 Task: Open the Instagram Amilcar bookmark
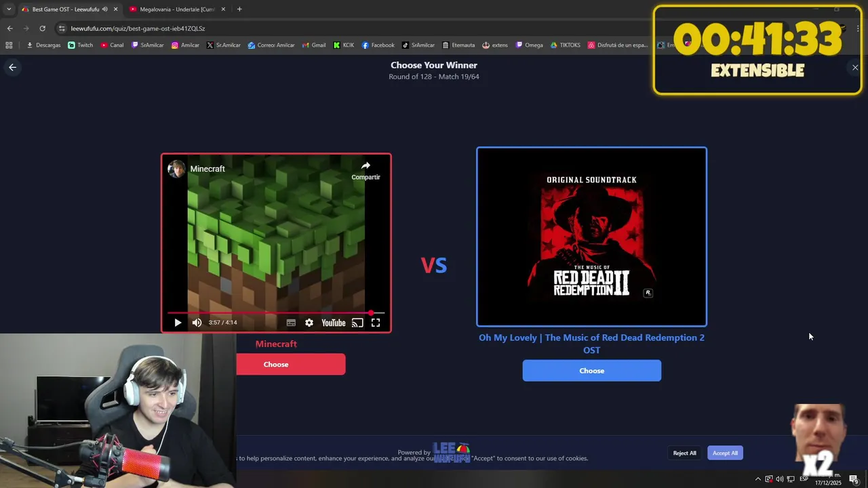pyautogui.click(x=185, y=45)
